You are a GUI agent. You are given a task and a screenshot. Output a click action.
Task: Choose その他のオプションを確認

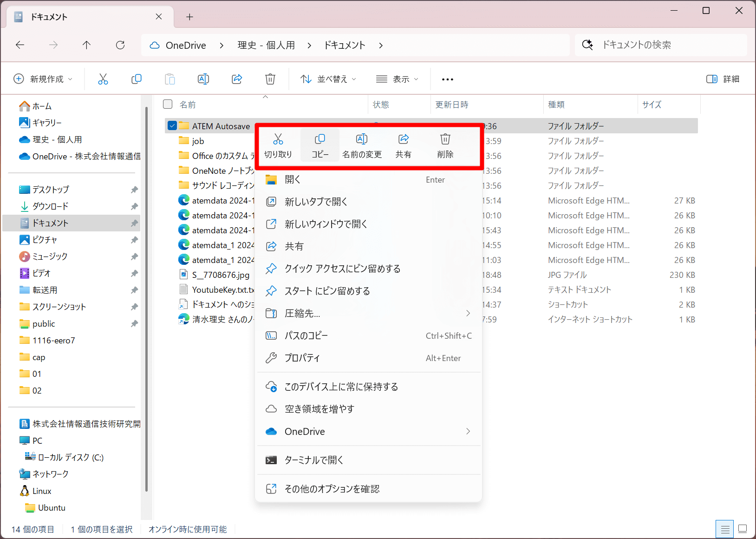coord(369,489)
